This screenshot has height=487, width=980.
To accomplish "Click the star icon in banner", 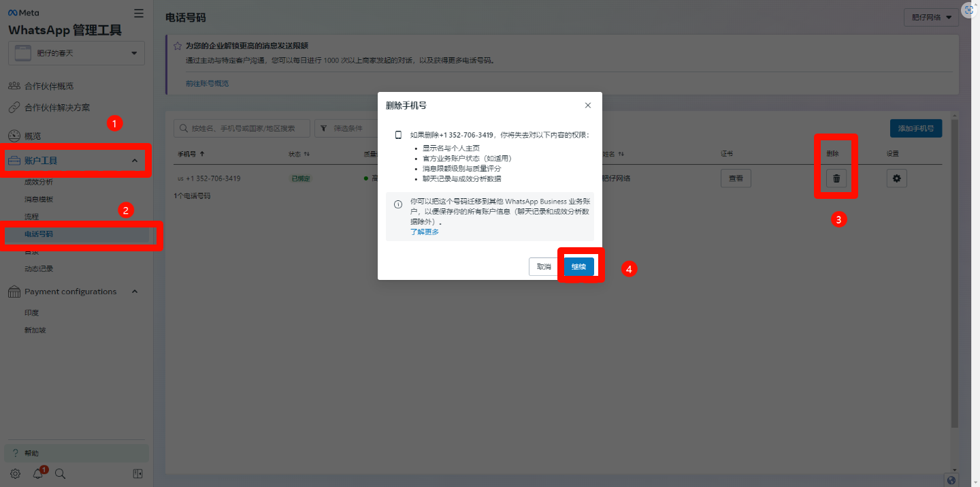I will tap(177, 46).
